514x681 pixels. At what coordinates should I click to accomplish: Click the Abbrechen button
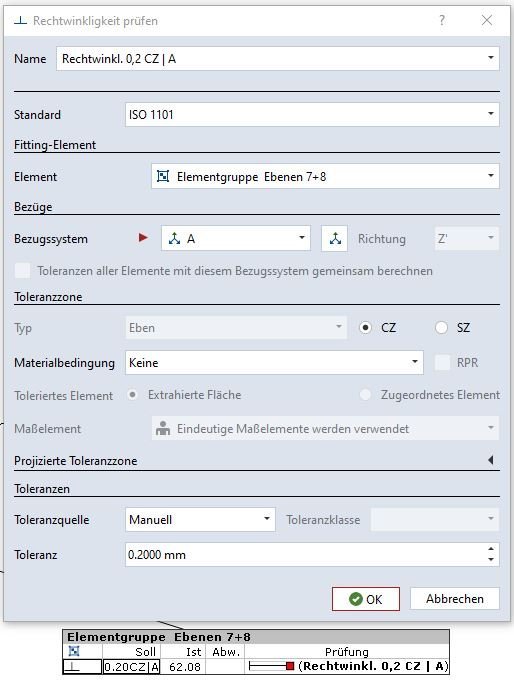(454, 599)
